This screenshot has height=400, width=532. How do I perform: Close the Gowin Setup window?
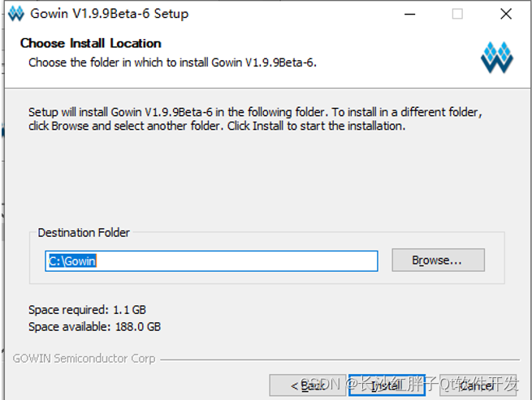click(506, 14)
